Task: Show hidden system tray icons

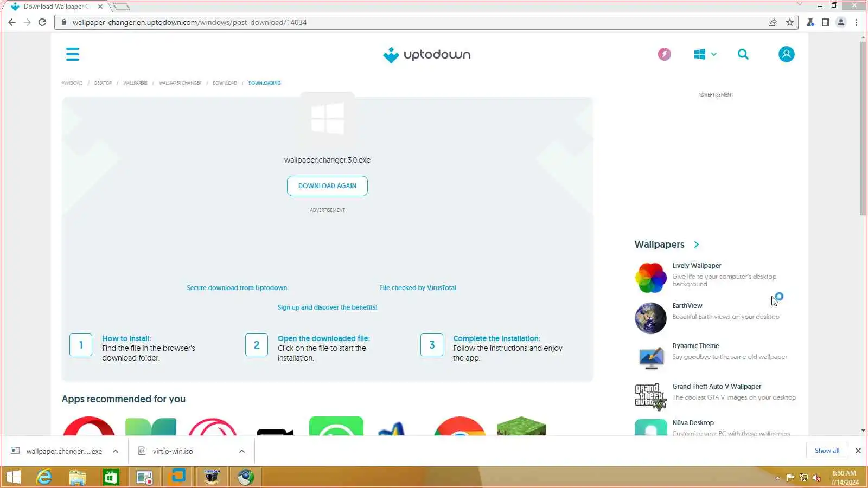Action: tap(777, 478)
